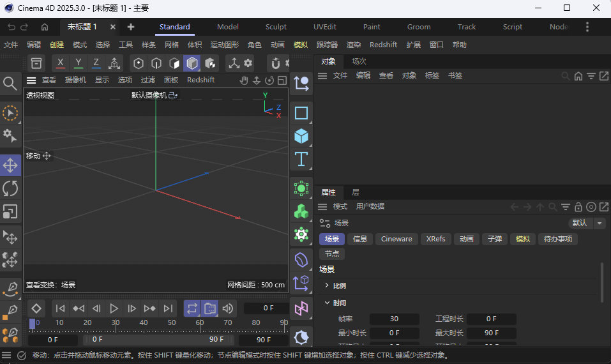The width and height of the screenshot is (611, 364).
Task: Open the search magnifier tool
Action: pyautogui.click(x=10, y=84)
